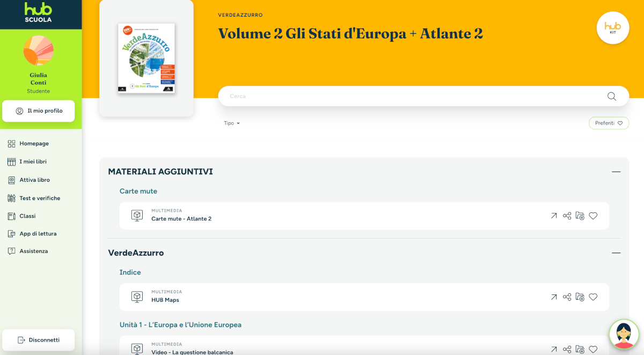644x355 pixels.
Task: Click the Carte mute subsection heading
Action: [138, 191]
